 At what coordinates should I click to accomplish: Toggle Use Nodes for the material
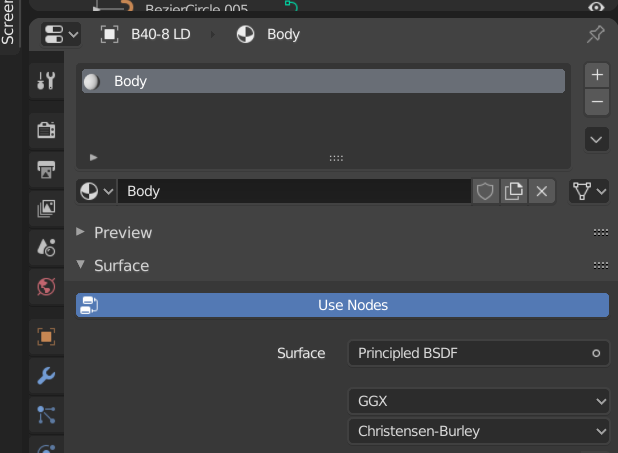(342, 305)
